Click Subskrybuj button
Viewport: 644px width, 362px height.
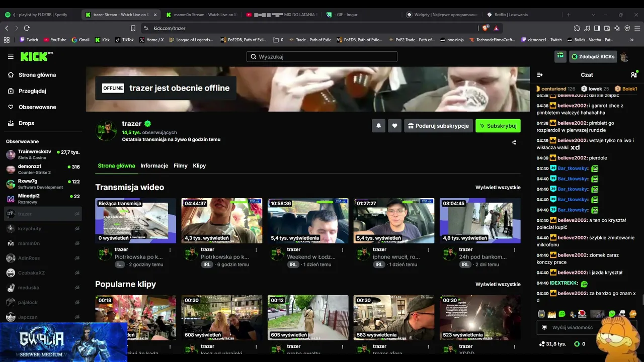click(498, 126)
